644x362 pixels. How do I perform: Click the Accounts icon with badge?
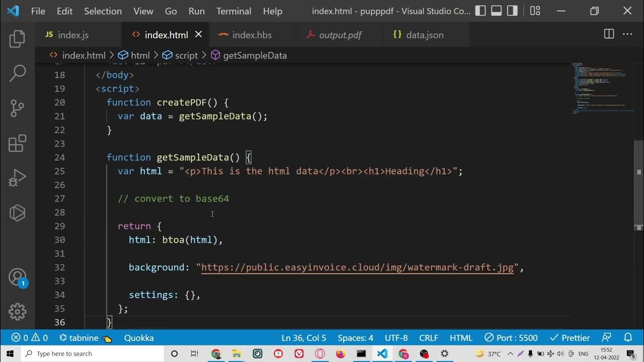tap(17, 277)
